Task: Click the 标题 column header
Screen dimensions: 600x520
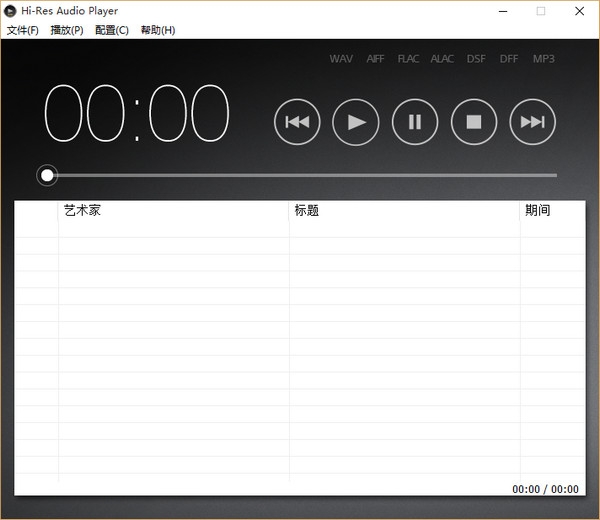Action: [307, 211]
